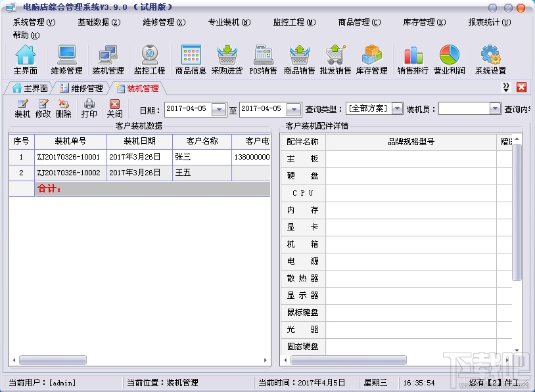The width and height of the screenshot is (535, 392).
Task: Open the 系统设置 (System Settings) icon
Action: tap(490, 59)
